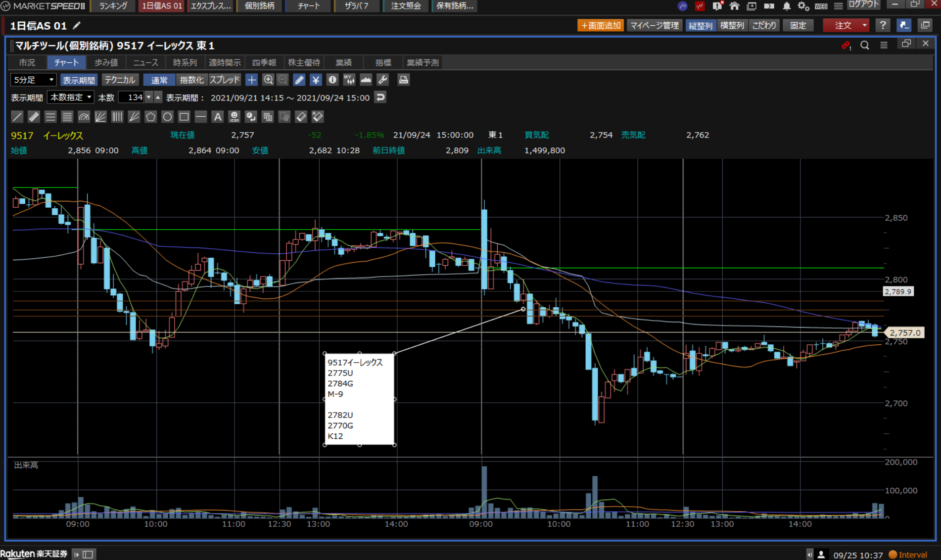This screenshot has height=560, width=941.
Task: Click the 本数 count input field
Action: [x=132, y=97]
